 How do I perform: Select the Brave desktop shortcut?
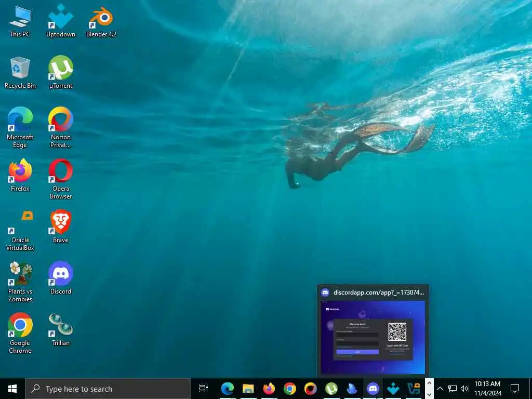pos(61,227)
